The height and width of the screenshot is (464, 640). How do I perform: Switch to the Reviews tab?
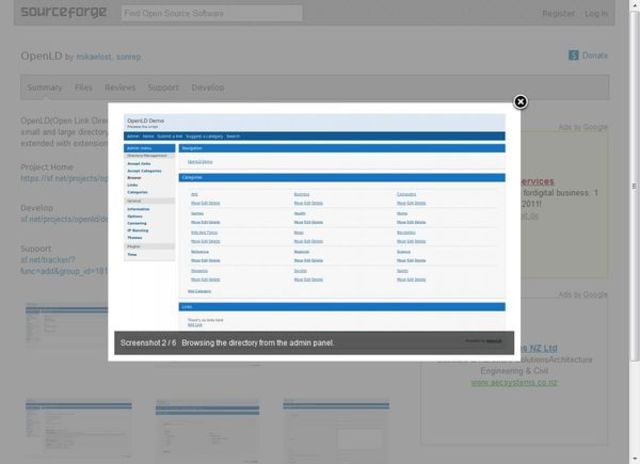click(120, 87)
